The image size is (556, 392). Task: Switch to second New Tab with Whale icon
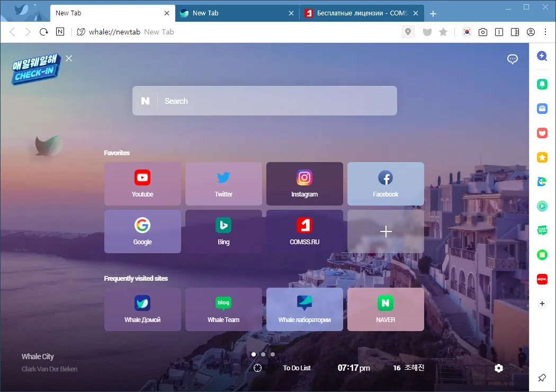[x=234, y=13]
